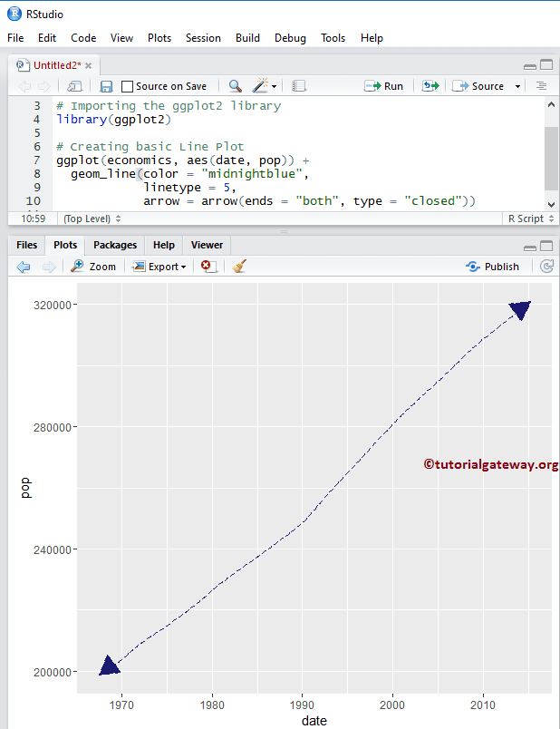Open the code tools wand dropdown arrow
Viewport: 560px width, 729px height.
point(274,86)
